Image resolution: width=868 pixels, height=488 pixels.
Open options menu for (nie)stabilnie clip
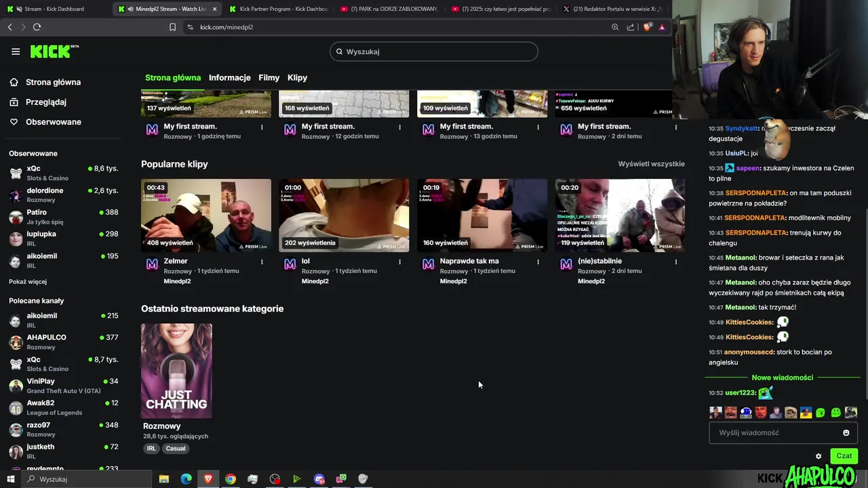click(675, 262)
